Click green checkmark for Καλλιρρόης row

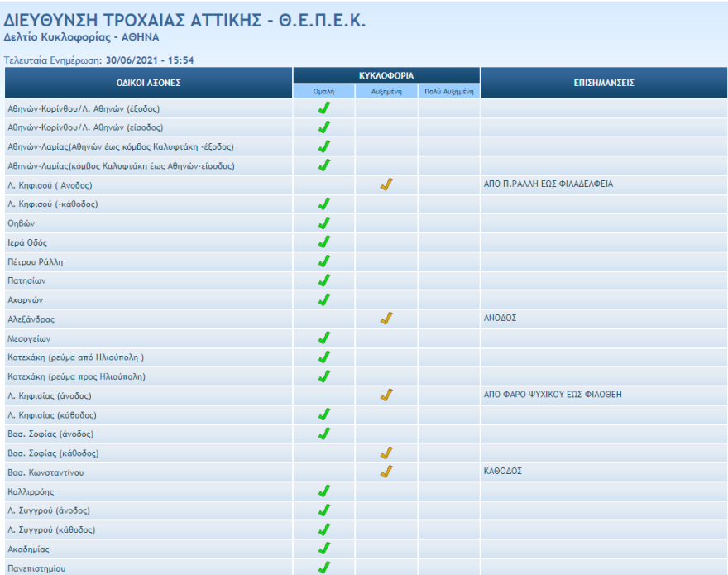coord(324,491)
